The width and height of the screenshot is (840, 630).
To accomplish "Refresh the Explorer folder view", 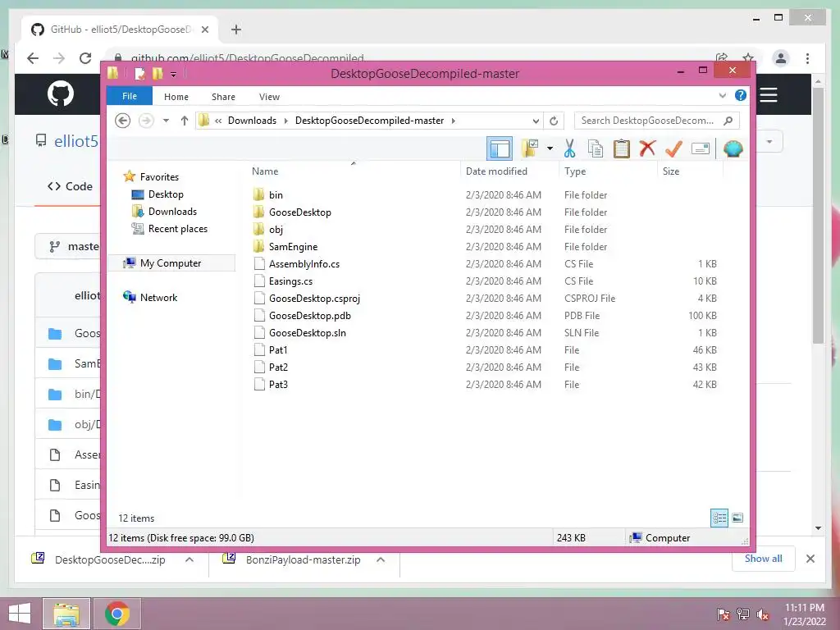I will tap(554, 121).
